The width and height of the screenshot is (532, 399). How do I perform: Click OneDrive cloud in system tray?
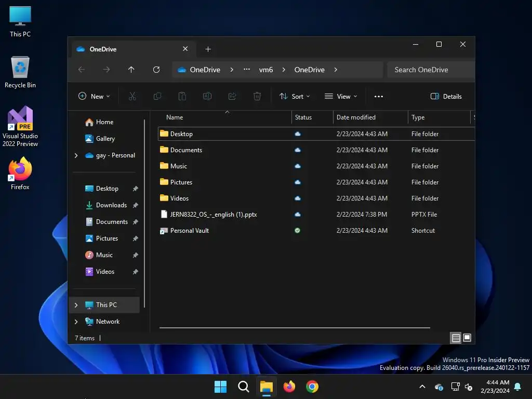[x=439, y=387]
